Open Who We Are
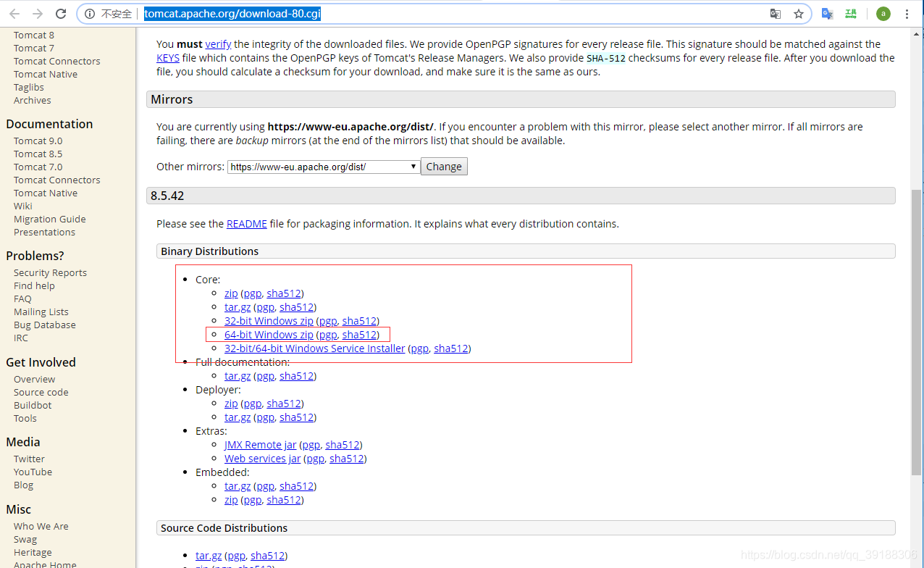Screen dimensions: 924x568 pos(41,526)
